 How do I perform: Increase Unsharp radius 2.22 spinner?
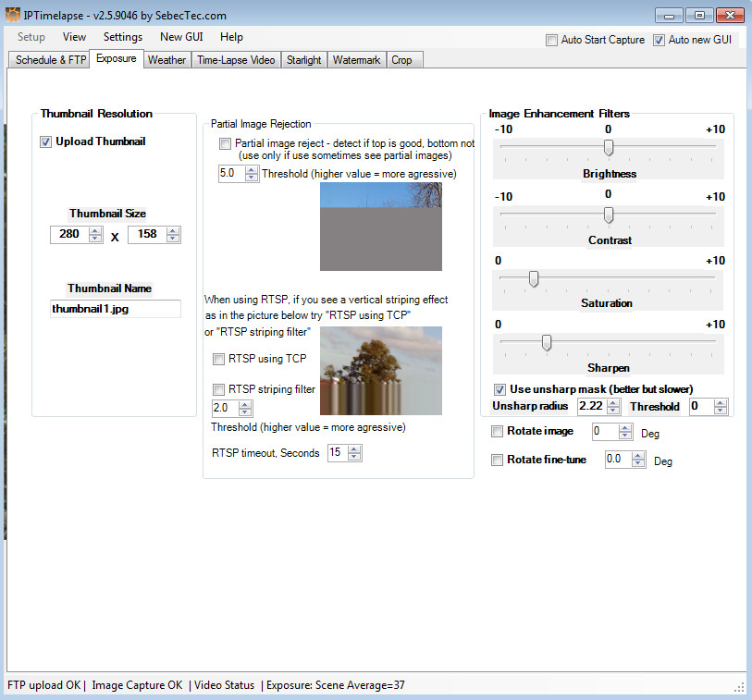pyautogui.click(x=613, y=403)
